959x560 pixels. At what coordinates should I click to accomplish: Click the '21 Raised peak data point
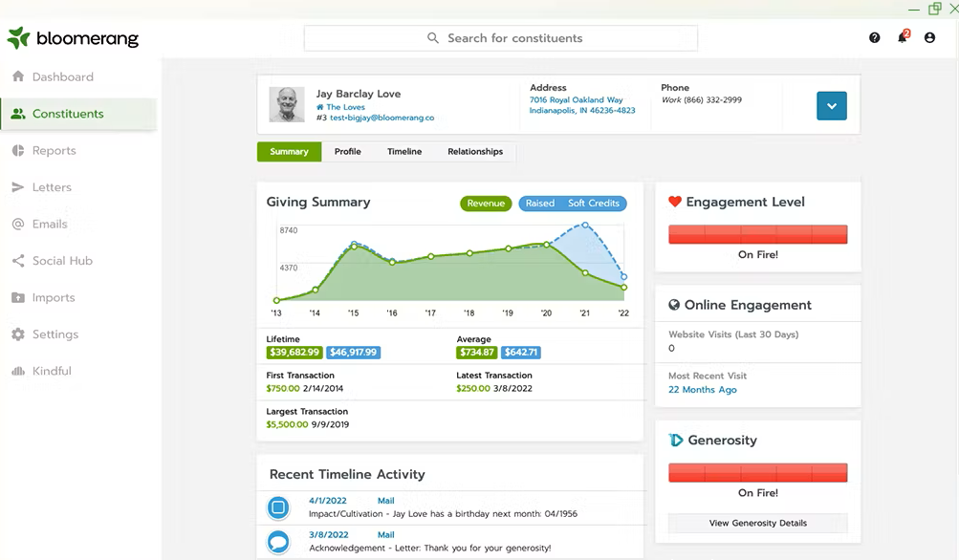pyautogui.click(x=585, y=225)
